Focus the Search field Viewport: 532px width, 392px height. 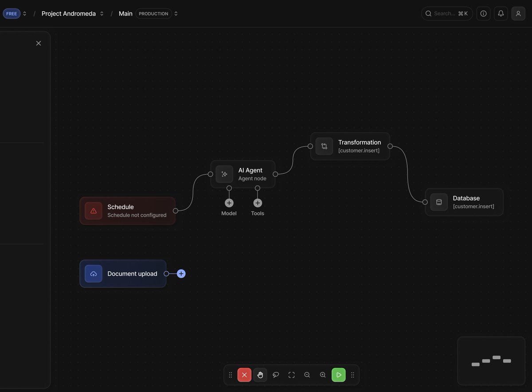447,14
